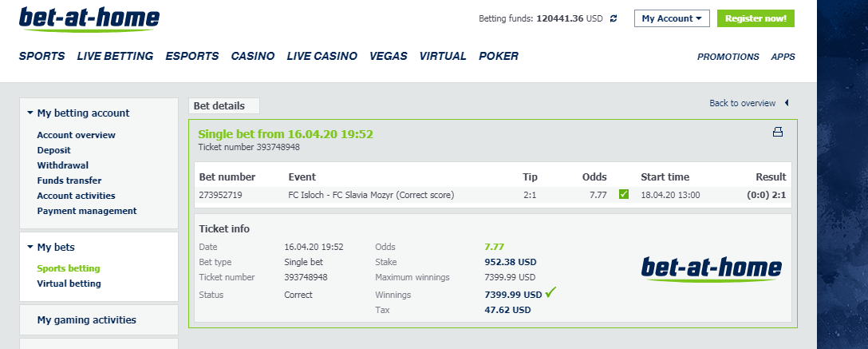
Task: Select the Bet details tab
Action: [224, 105]
